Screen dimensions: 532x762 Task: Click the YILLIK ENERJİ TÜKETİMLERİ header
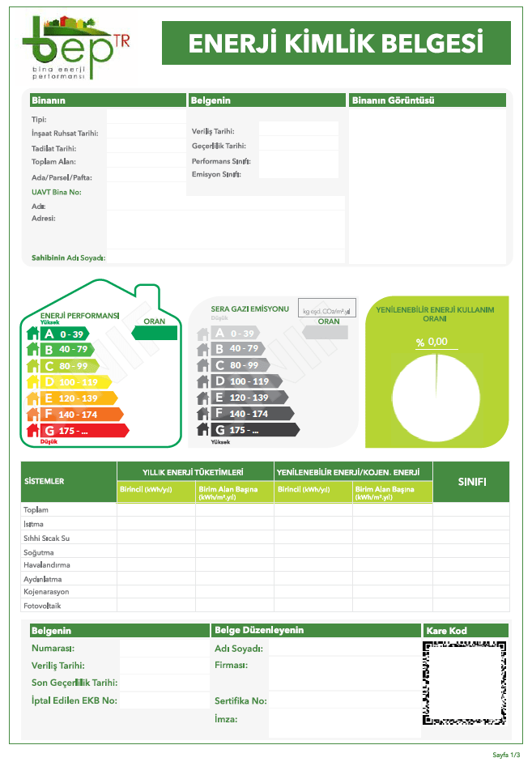tap(195, 472)
